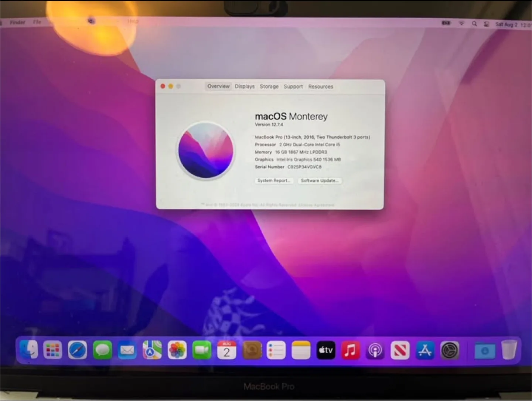The image size is (532, 401).
Task: Open Safari from the Dock
Action: [76, 350]
